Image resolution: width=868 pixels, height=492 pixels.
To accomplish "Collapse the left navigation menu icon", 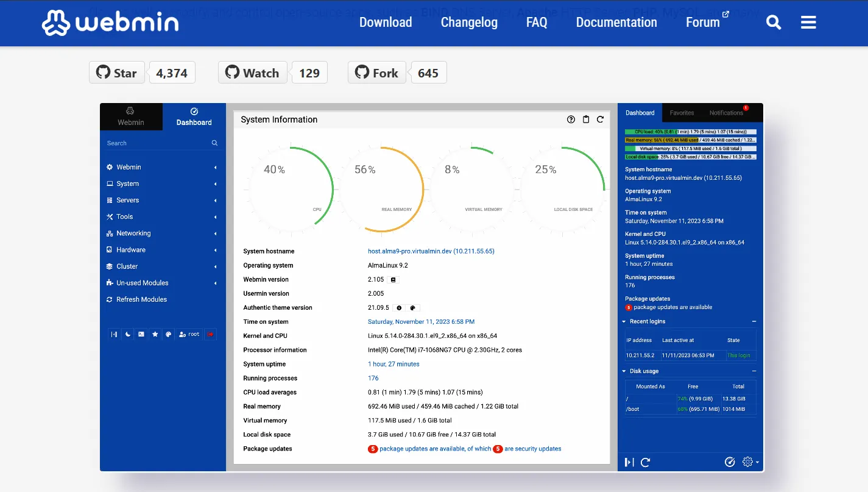I will [x=114, y=334].
